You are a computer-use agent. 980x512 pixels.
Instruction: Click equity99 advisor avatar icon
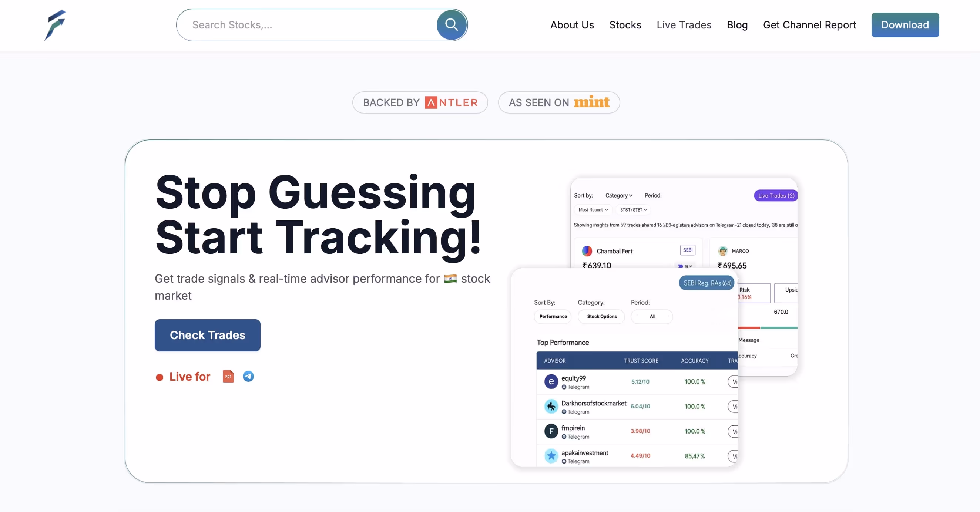[x=551, y=381]
